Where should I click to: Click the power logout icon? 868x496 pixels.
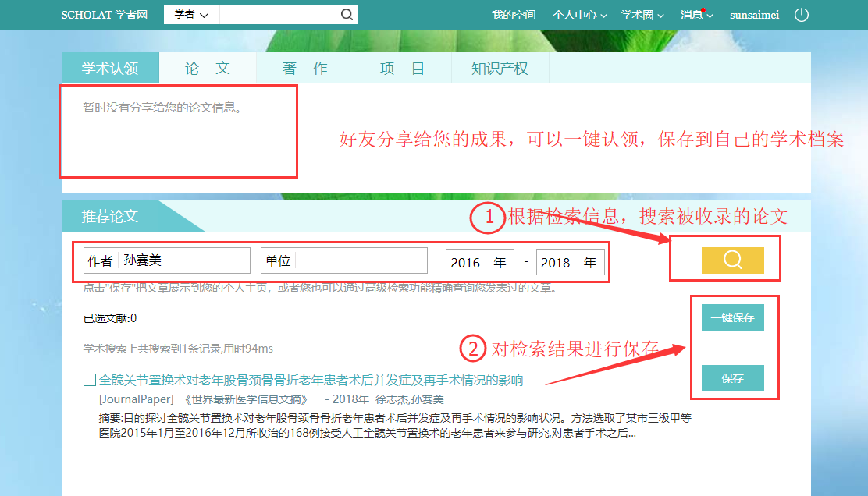coord(801,15)
